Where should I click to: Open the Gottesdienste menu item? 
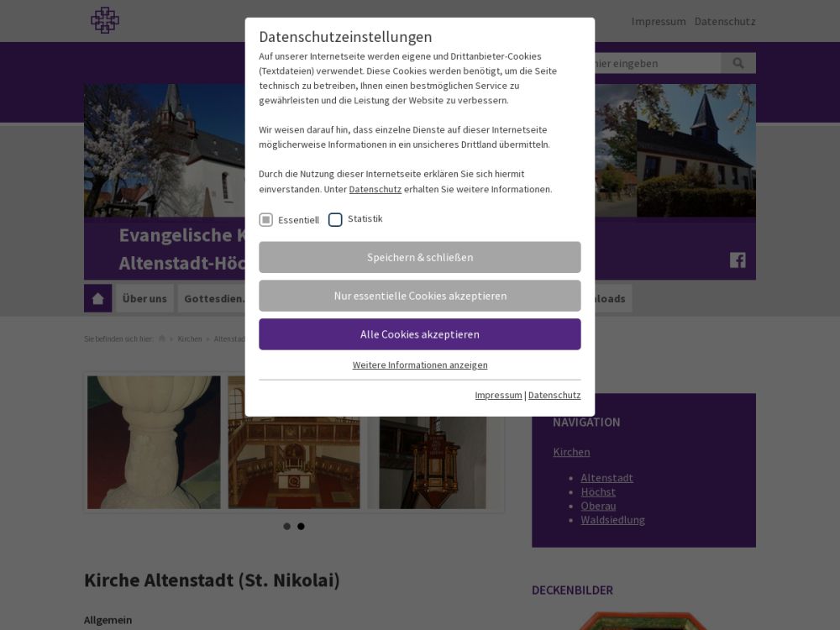coord(213,298)
